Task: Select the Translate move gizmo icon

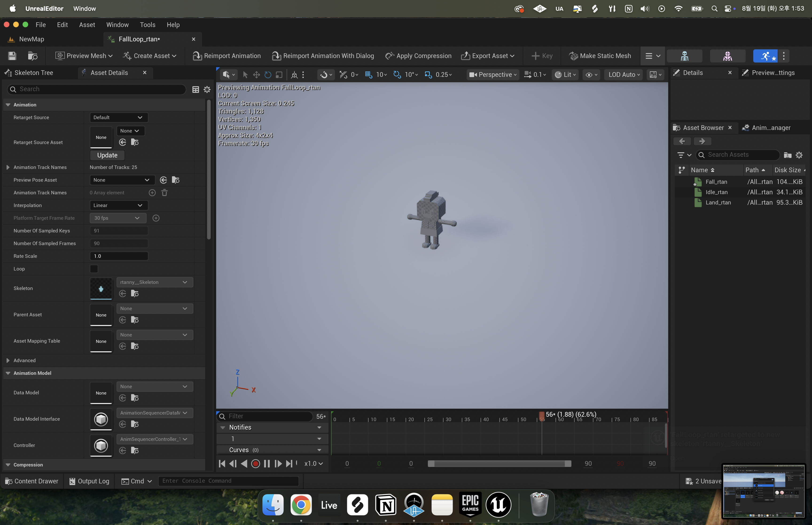Action: click(x=256, y=75)
